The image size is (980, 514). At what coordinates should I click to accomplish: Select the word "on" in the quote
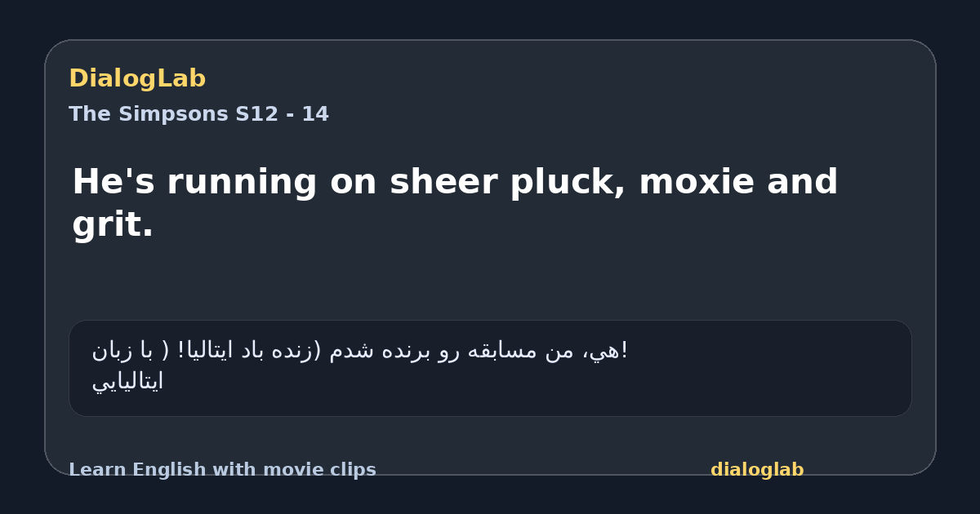coord(354,182)
